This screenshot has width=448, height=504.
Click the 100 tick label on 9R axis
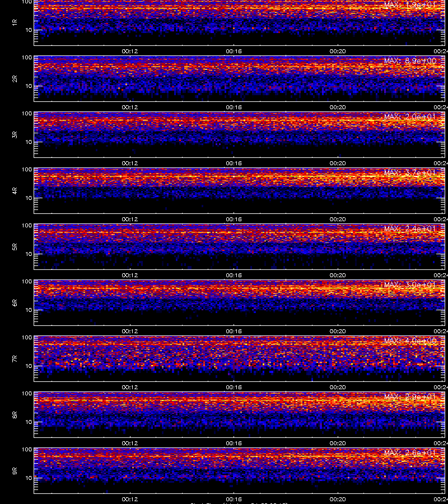[27, 449]
